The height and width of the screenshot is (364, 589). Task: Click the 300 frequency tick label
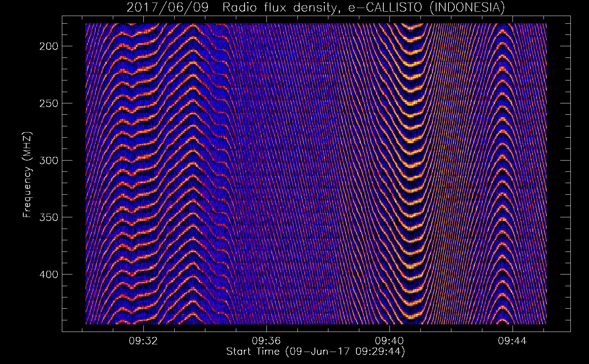[x=48, y=161]
